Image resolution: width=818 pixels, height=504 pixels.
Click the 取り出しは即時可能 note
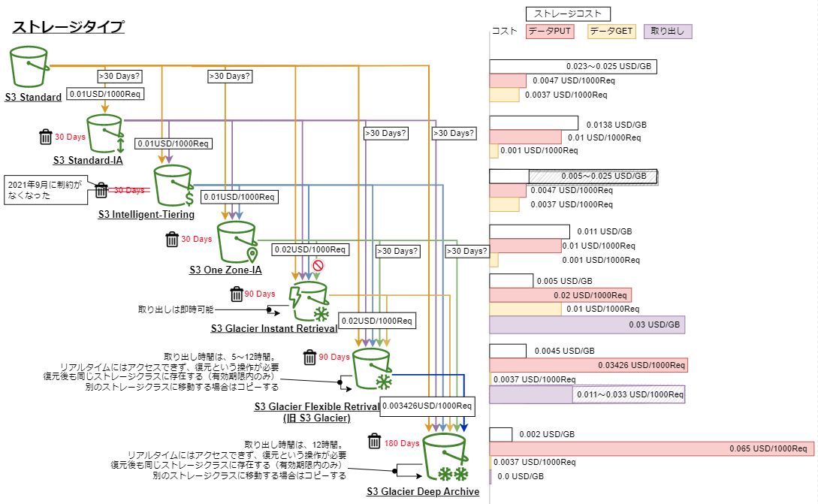[x=176, y=309]
